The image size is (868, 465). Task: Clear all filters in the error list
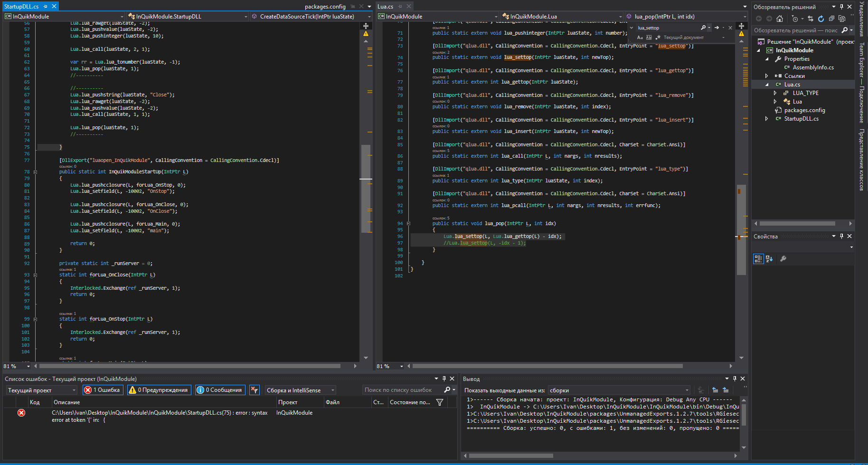click(x=255, y=390)
